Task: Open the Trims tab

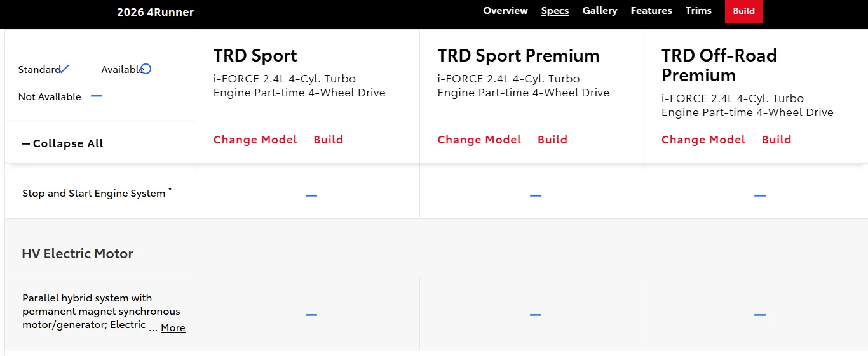Action: 698,11
